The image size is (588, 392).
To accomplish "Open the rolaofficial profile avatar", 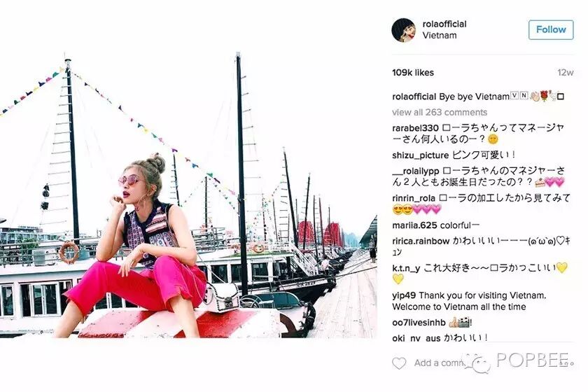I will (403, 30).
